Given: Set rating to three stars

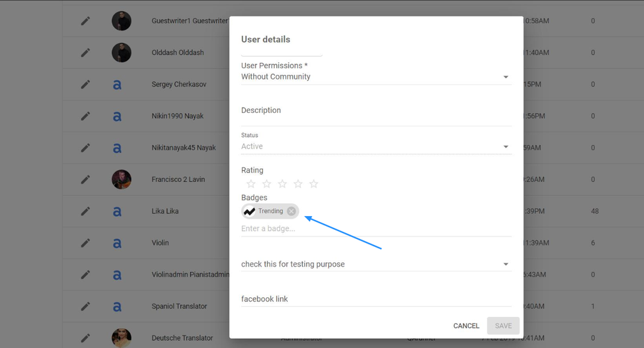Looking at the screenshot, I should pyautogui.click(x=282, y=184).
